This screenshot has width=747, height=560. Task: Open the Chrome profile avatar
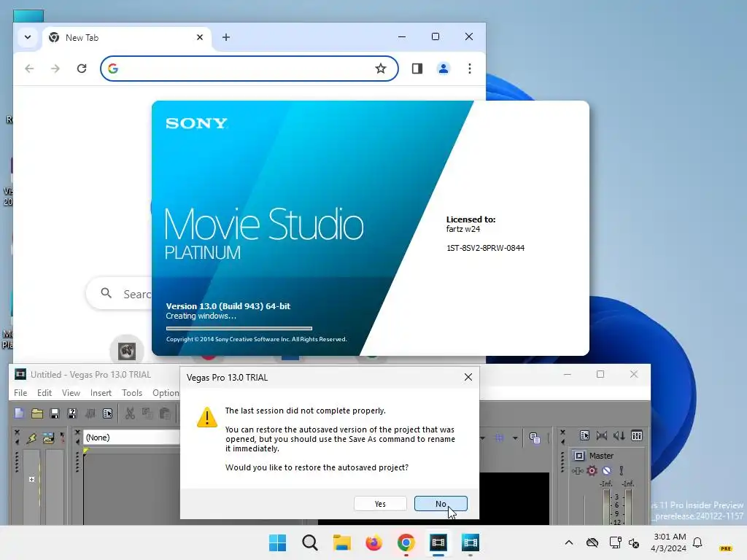tap(443, 69)
